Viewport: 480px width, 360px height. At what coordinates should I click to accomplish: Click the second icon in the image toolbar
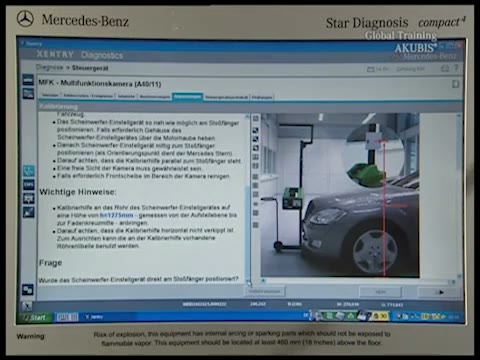(x=256, y=130)
